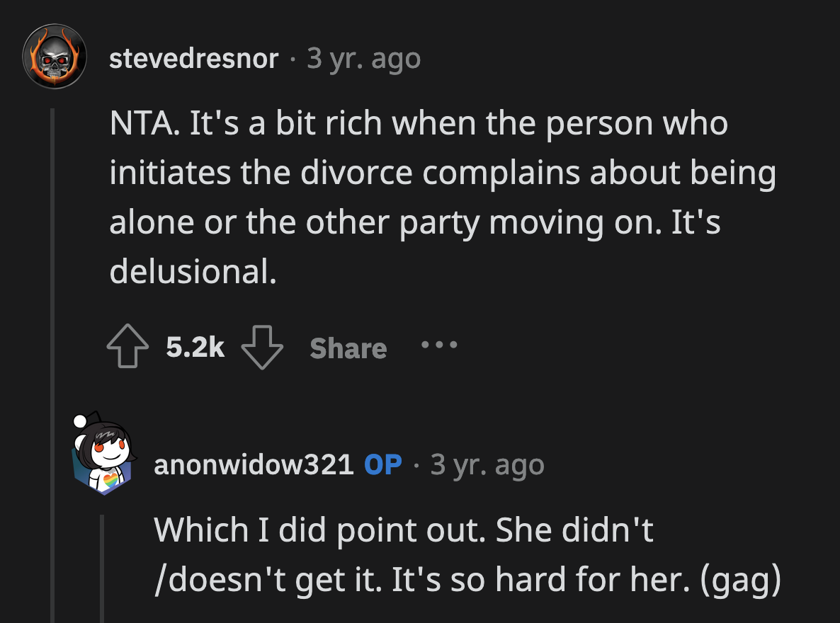Open stevedresnor's user profile link
The image size is (840, 623).
click(193, 59)
